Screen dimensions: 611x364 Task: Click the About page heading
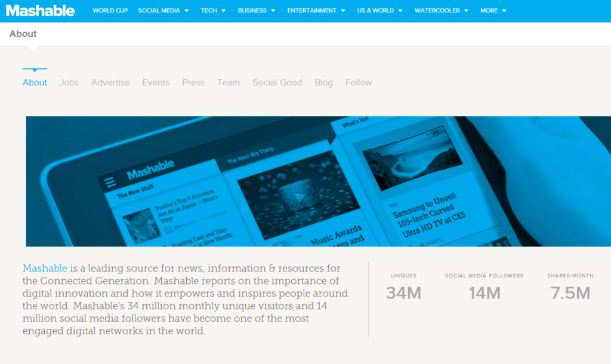tap(23, 34)
